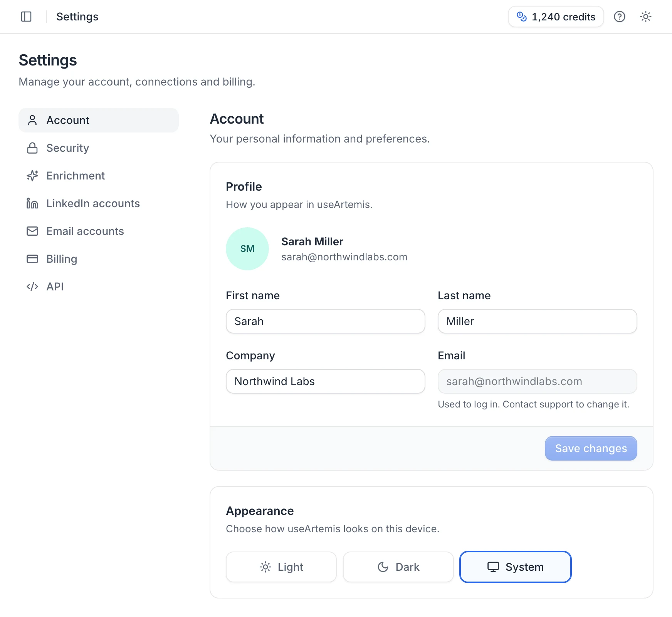
Task: Click 'Your personal information and preferences.' text
Action: click(x=320, y=139)
